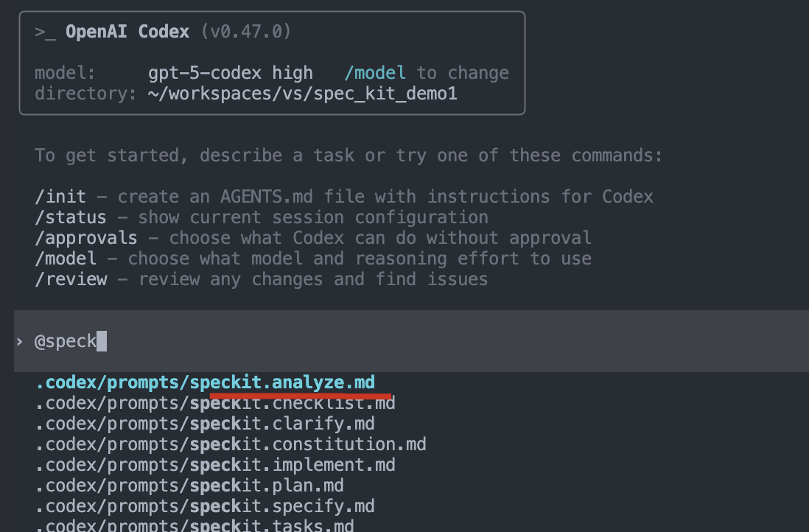Click the /model choose model command line

point(313,259)
